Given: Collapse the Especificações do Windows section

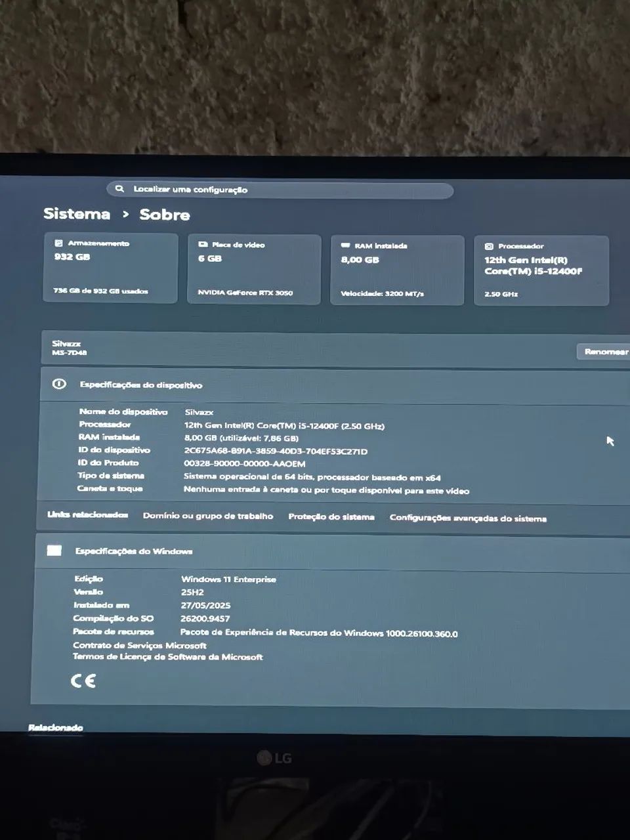Looking at the screenshot, I should pos(333,551).
